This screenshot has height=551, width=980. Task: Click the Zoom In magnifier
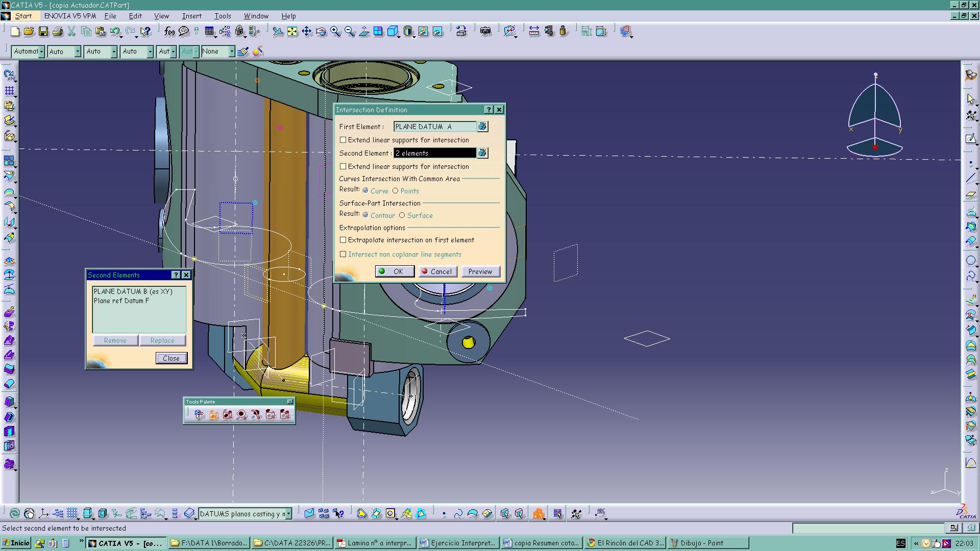[335, 32]
